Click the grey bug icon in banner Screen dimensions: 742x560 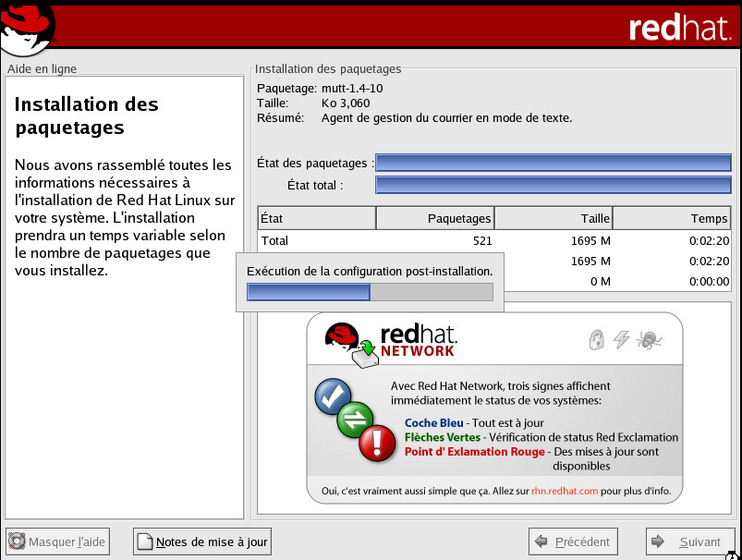tap(649, 340)
